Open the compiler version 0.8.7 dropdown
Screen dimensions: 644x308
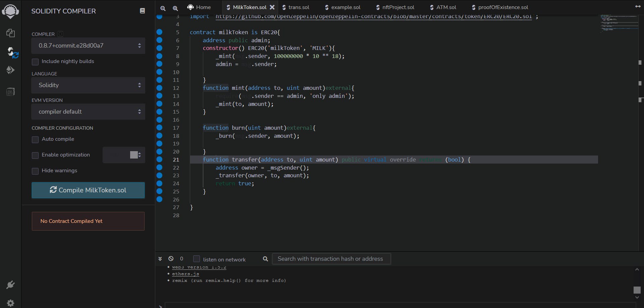click(x=88, y=46)
